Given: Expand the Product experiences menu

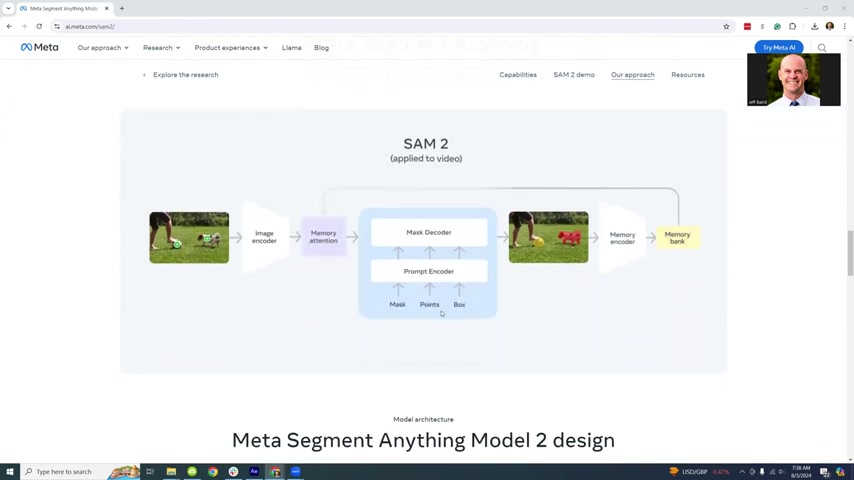Looking at the screenshot, I should point(231,48).
